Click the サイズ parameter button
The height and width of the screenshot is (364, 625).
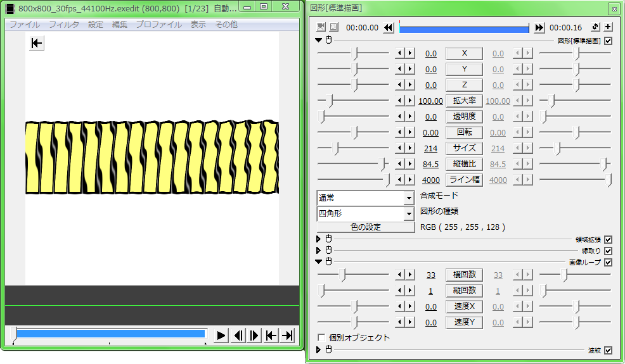465,148
